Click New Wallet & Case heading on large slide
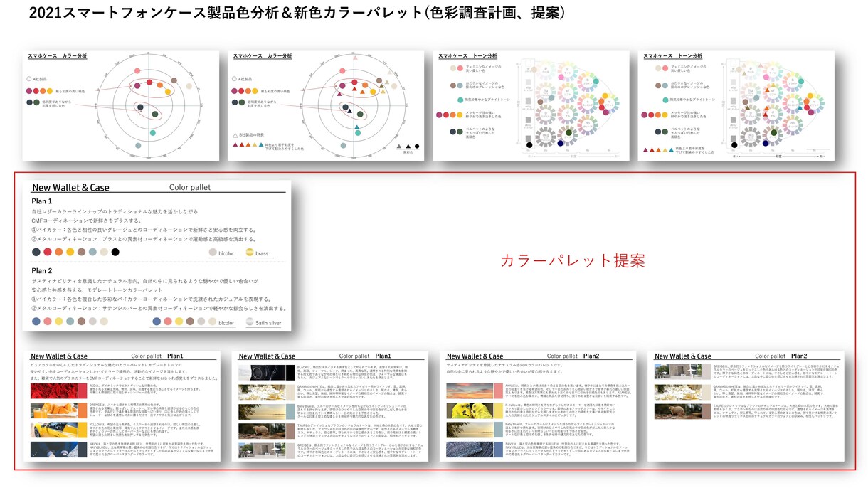 pos(70,188)
